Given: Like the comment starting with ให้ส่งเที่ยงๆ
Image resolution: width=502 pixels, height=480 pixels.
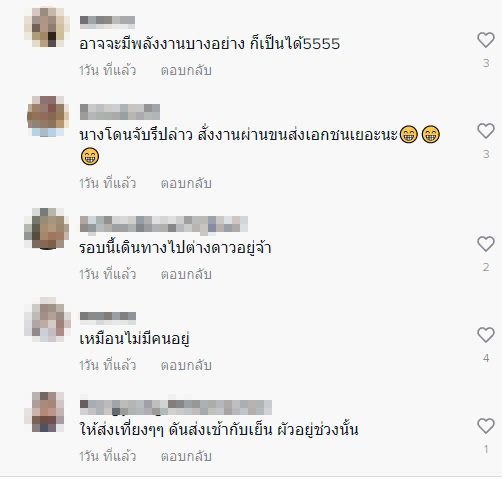Looking at the screenshot, I should [486, 426].
